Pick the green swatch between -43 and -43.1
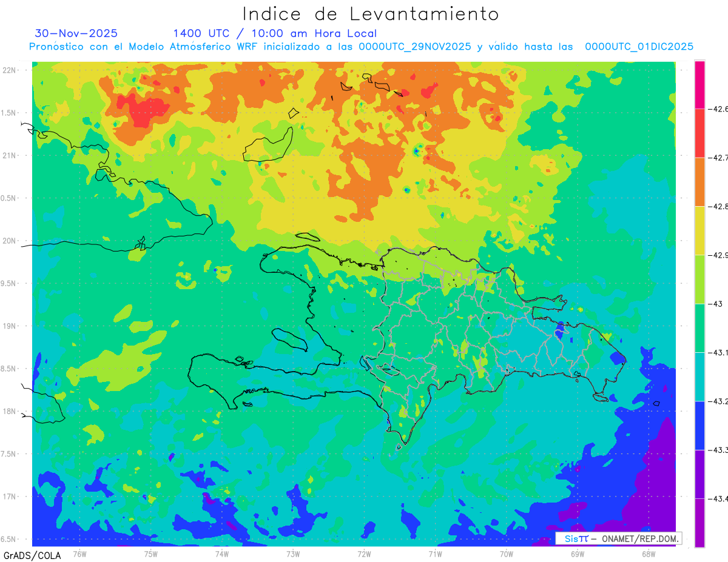 click(699, 328)
